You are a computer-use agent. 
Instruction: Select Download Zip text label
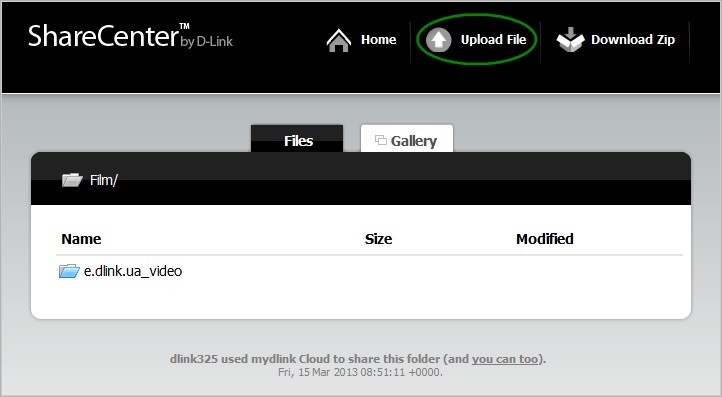pyautogui.click(x=633, y=40)
